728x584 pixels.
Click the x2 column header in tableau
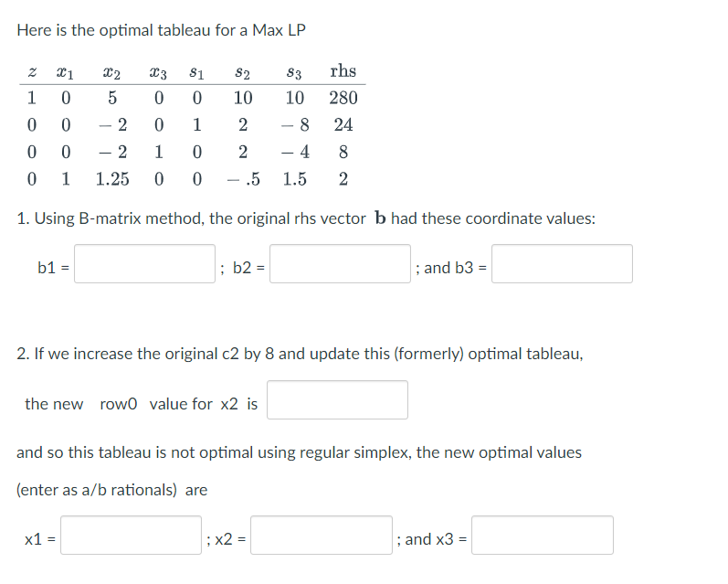tap(111, 73)
